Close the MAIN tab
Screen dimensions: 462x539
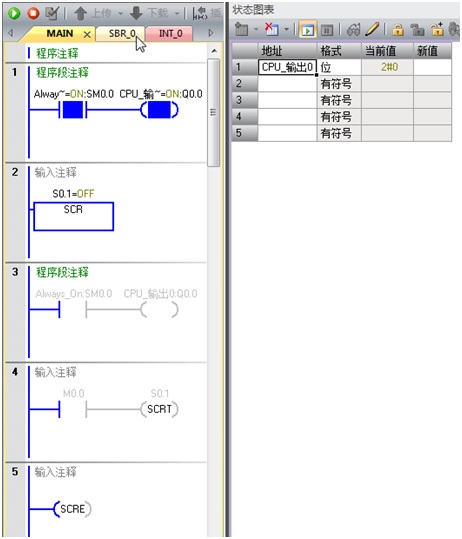[x=87, y=34]
